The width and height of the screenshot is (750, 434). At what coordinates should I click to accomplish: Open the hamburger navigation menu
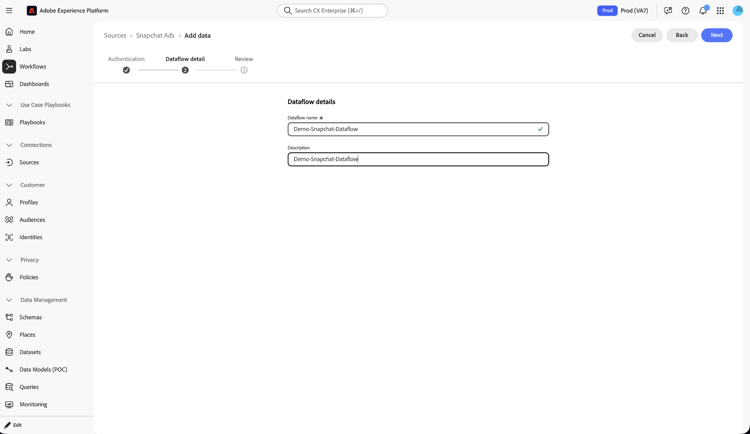coord(9,11)
